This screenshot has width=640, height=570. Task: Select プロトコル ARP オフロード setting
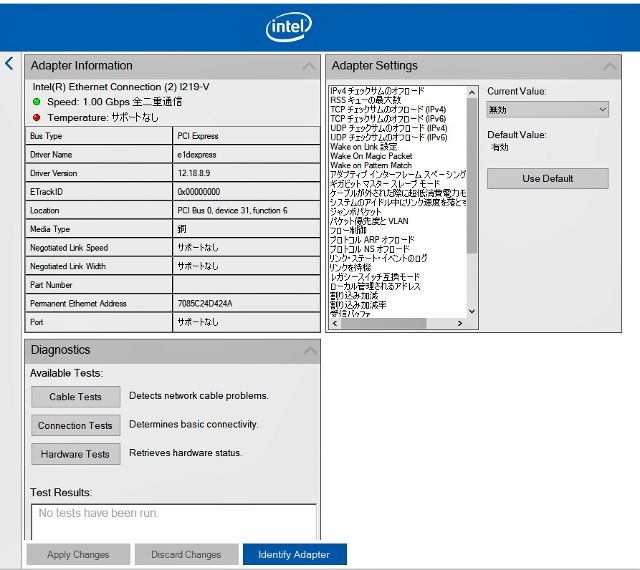[372, 240]
